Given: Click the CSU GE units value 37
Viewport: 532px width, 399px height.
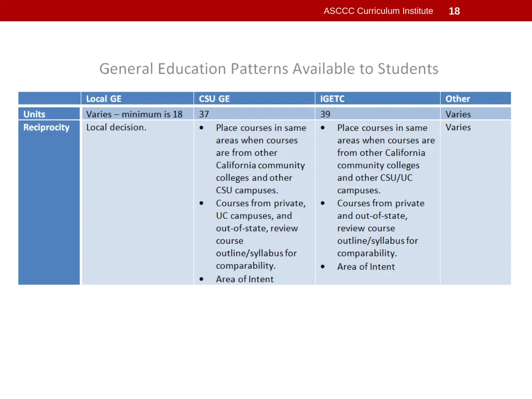Looking at the screenshot, I should click(x=204, y=114).
